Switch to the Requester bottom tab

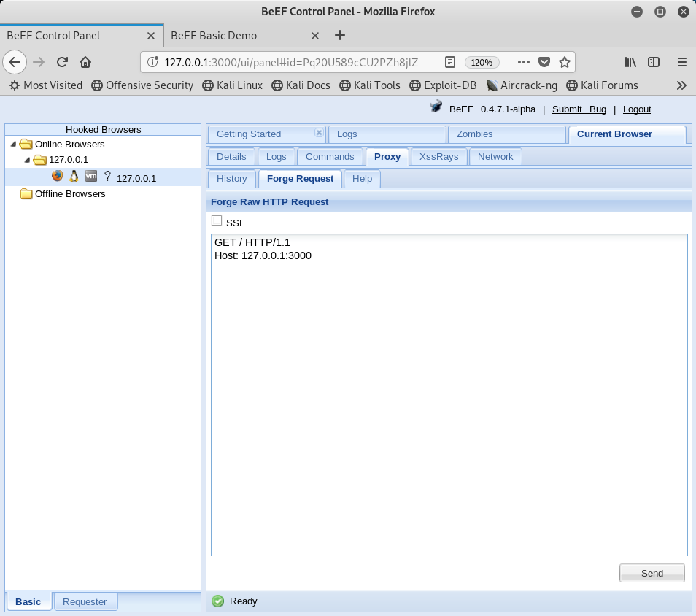(x=85, y=602)
